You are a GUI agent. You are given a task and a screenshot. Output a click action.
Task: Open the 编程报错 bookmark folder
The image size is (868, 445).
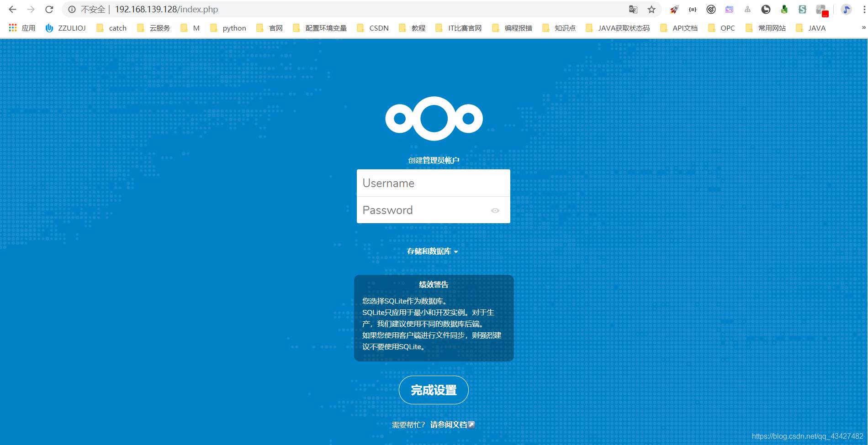pos(512,28)
